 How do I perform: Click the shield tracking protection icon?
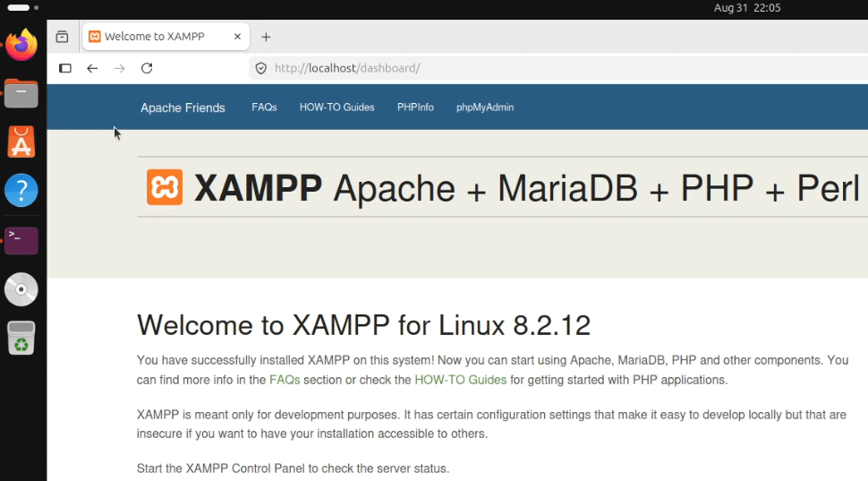pyautogui.click(x=260, y=68)
